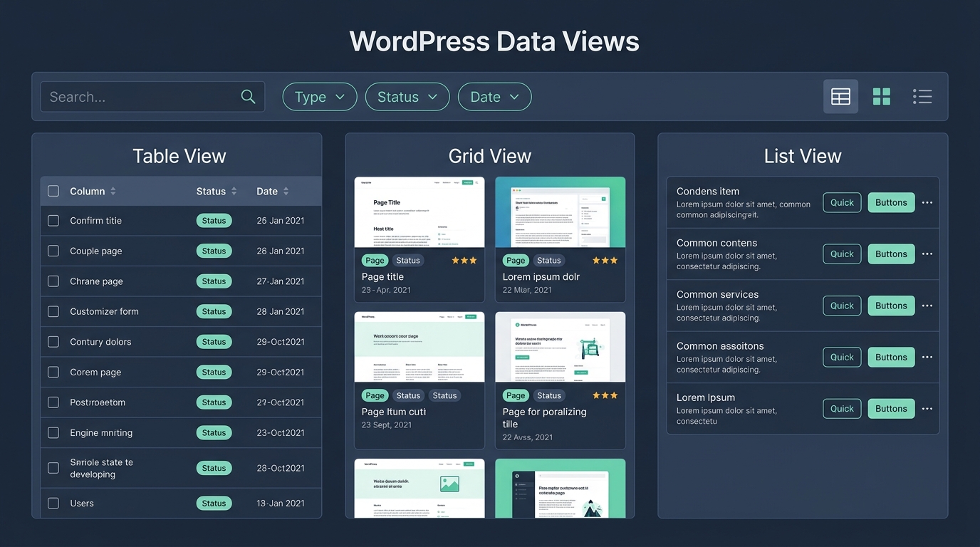Click the 28 Jan 2021 date cell
The width and height of the screenshot is (980, 547).
point(281,311)
